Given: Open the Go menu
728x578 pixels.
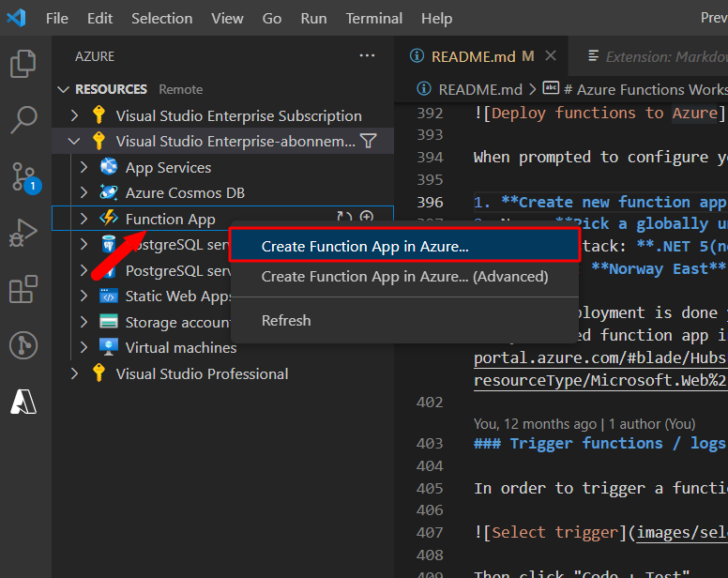Looking at the screenshot, I should tap(272, 18).
